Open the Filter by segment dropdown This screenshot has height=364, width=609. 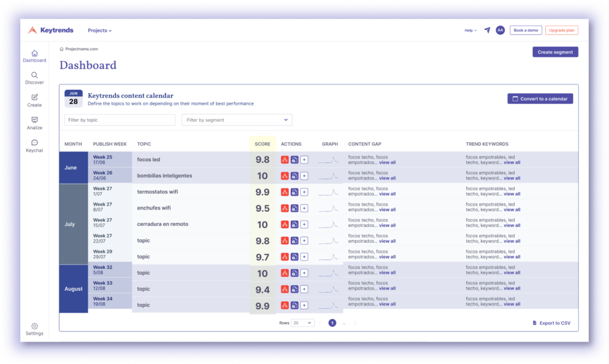[x=237, y=120]
